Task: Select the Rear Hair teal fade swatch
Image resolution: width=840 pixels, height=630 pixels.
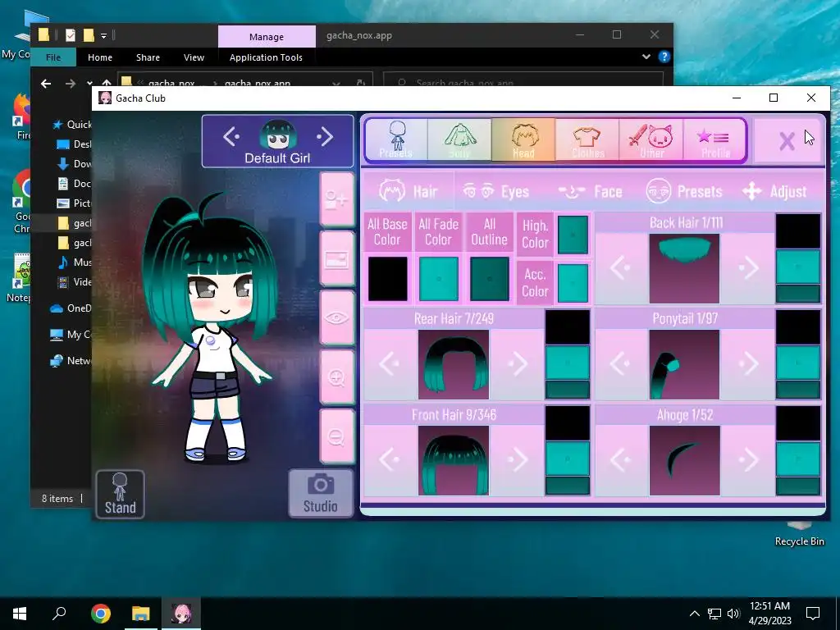Action: coord(568,363)
